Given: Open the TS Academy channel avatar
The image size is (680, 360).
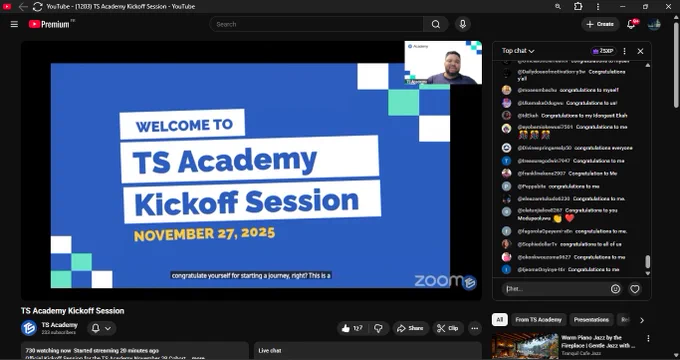Looking at the screenshot, I should tap(29, 328).
